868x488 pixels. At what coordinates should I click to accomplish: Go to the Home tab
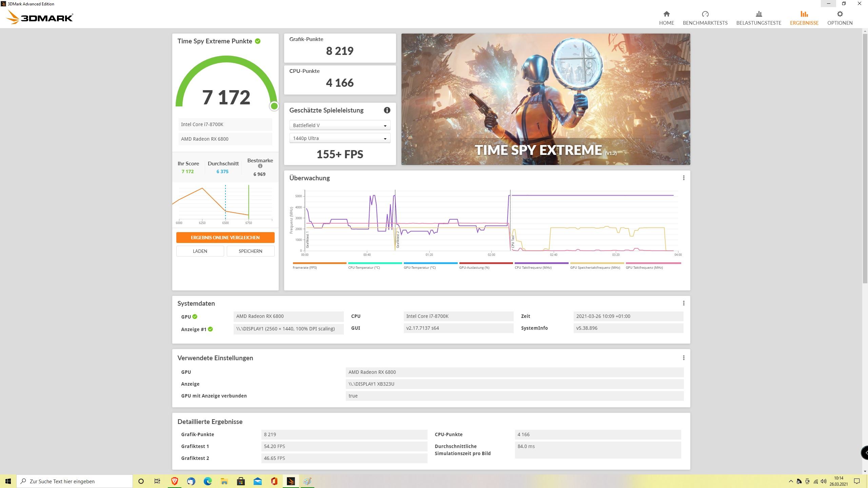(x=666, y=18)
